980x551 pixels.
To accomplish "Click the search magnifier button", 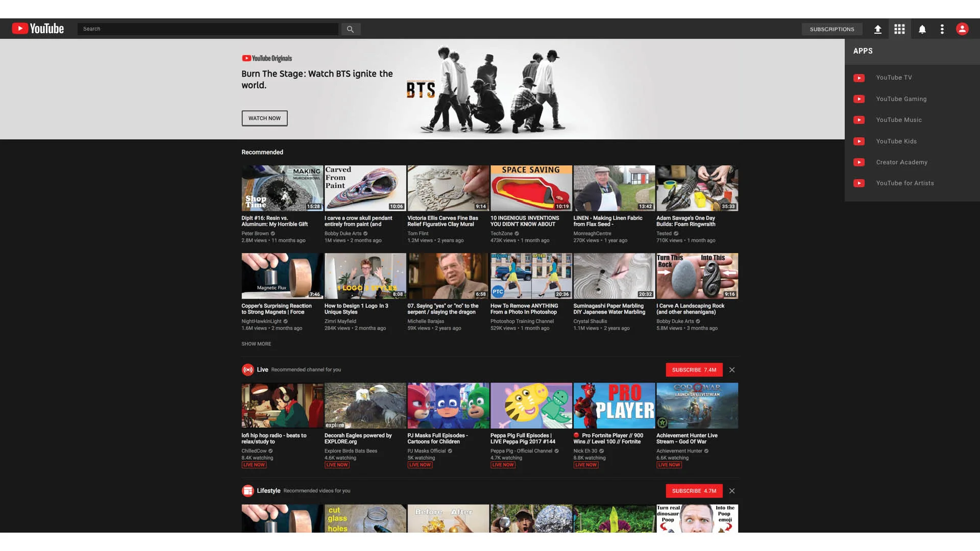I will (x=350, y=29).
